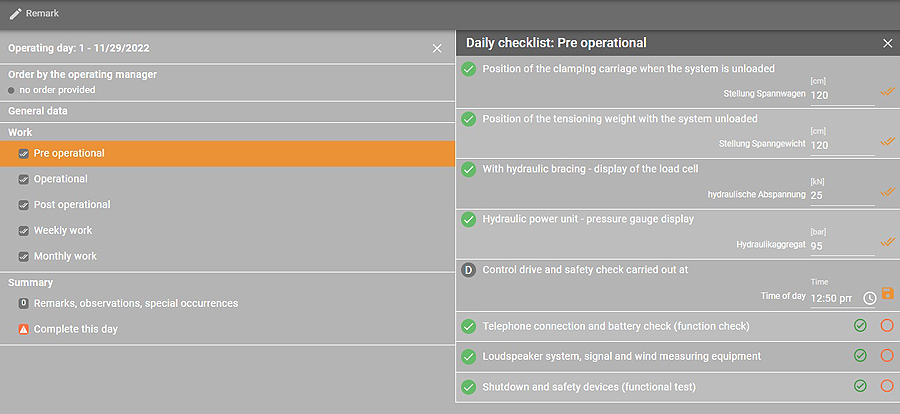Image resolution: width=900 pixels, height=414 pixels.
Task: Click the save icon beside Time of day
Action: tap(887, 296)
